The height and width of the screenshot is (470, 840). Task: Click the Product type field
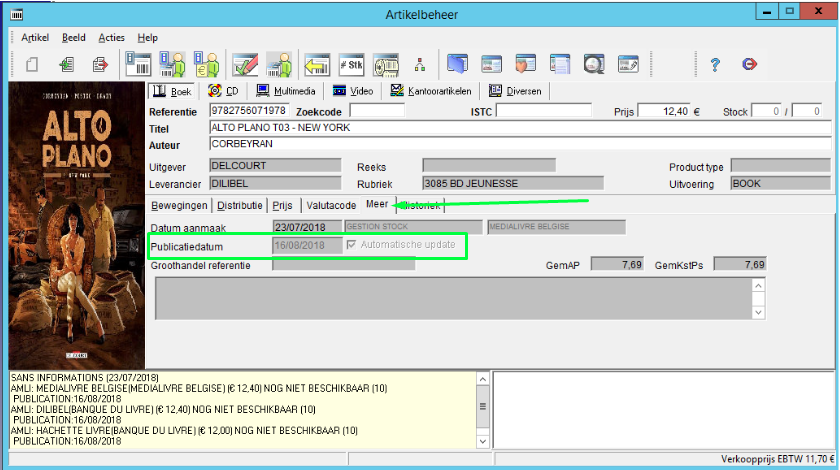781,166
